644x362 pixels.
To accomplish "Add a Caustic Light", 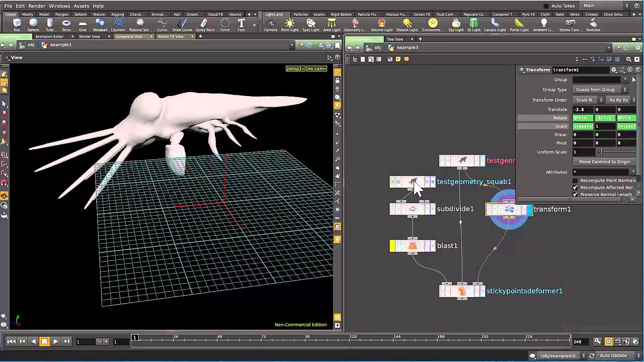I will pyautogui.click(x=495, y=25).
